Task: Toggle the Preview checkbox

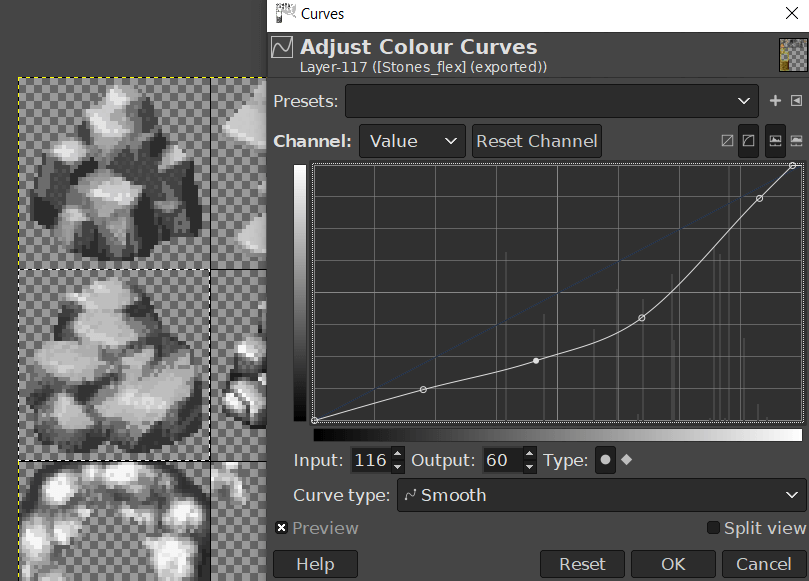Action: pos(283,528)
